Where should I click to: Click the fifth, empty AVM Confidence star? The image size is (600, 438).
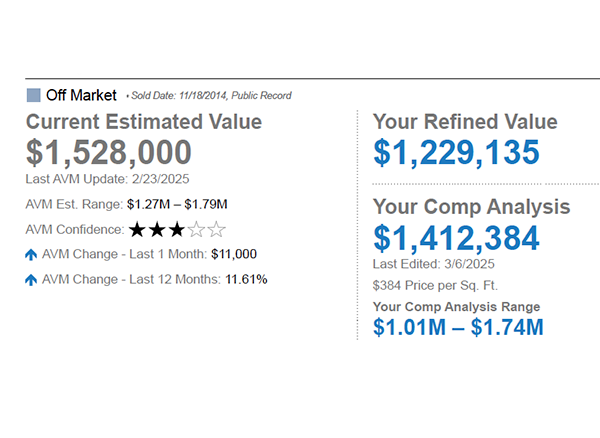tap(217, 230)
